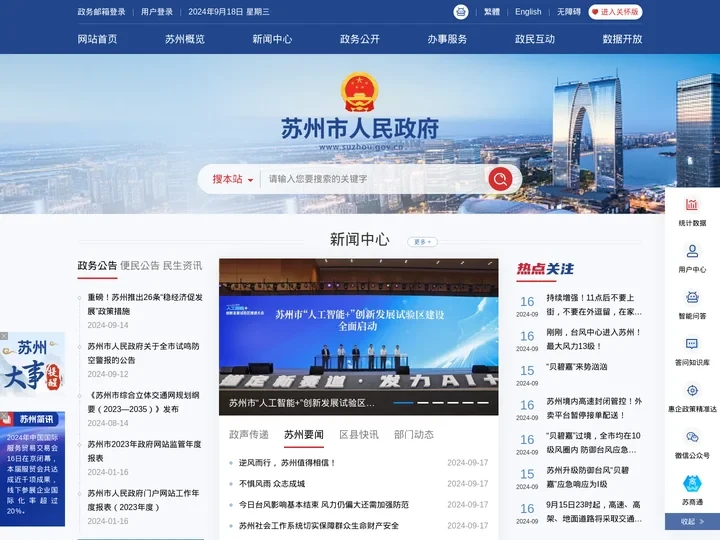This screenshot has width=720, height=540.
Task: Click the 苏州市人民政府 site title
Action: 360,128
